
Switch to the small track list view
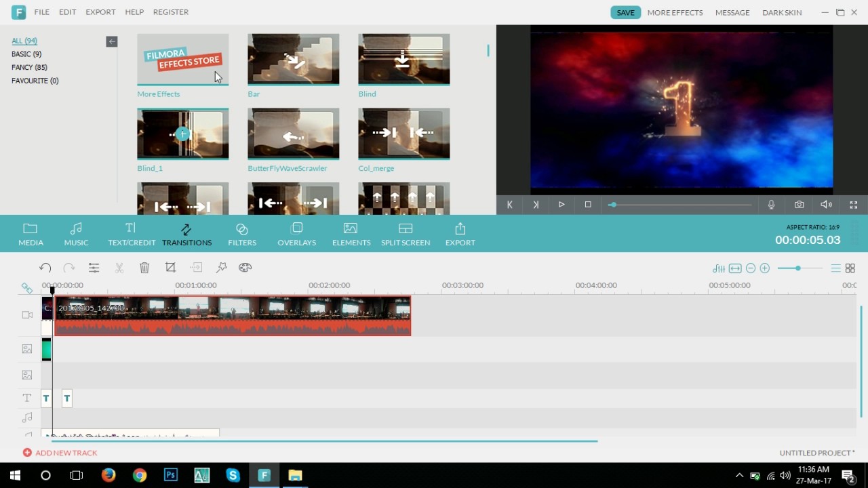pos(836,268)
